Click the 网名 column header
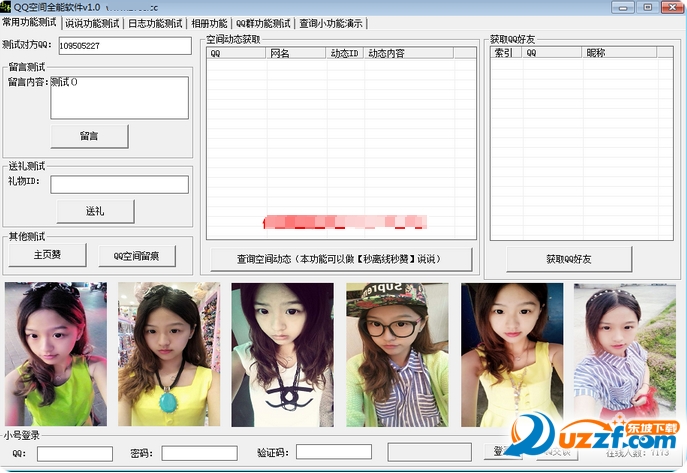Image resolution: width=687 pixels, height=473 pixels. point(296,53)
